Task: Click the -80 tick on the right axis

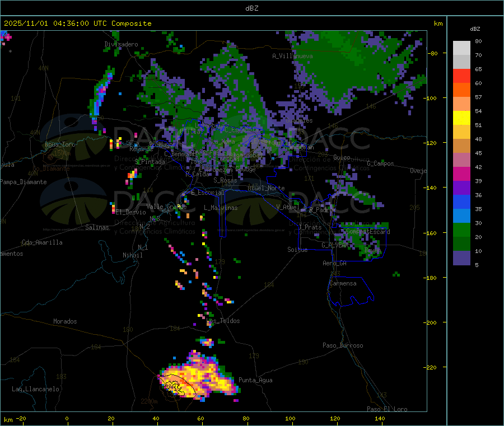Action: [432, 53]
